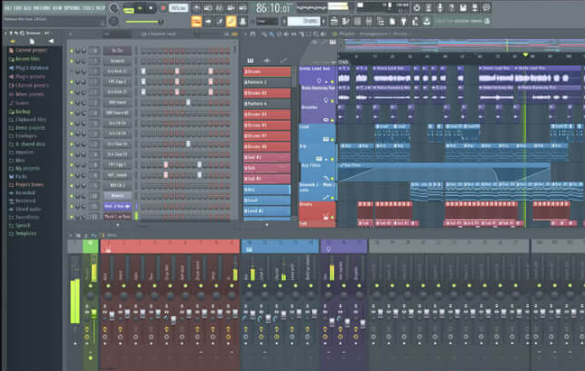The height and width of the screenshot is (371, 585).
Task: Expand the Channel presets folder
Action: point(29,85)
